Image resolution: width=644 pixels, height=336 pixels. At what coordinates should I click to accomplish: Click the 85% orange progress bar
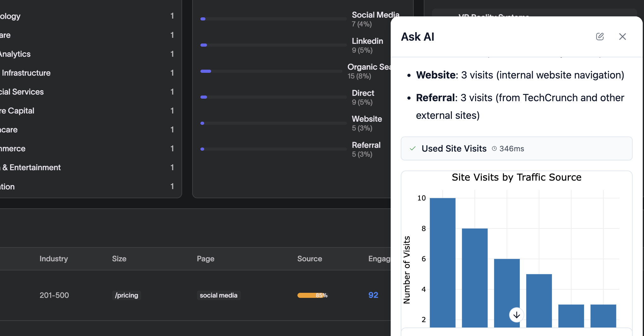coord(312,295)
